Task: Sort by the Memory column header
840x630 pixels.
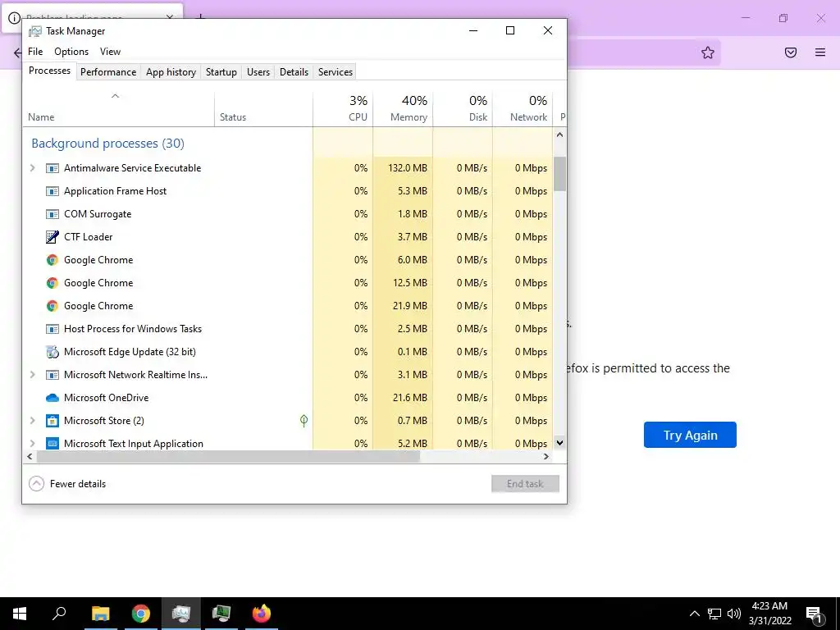Action: coord(403,109)
